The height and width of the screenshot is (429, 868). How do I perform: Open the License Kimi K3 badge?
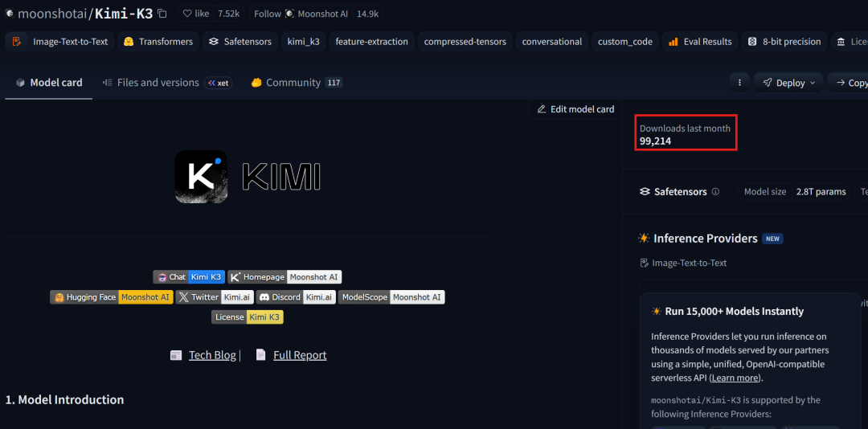pyautogui.click(x=248, y=317)
